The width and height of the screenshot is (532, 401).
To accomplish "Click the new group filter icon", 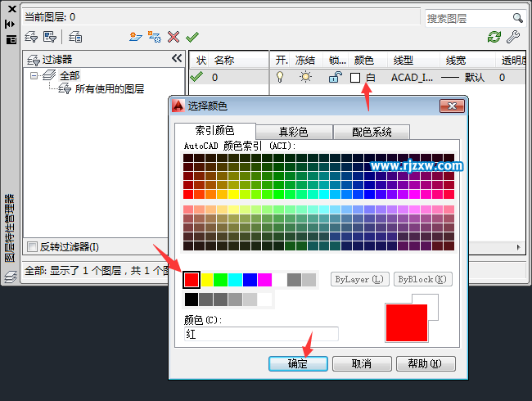I will pos(50,37).
